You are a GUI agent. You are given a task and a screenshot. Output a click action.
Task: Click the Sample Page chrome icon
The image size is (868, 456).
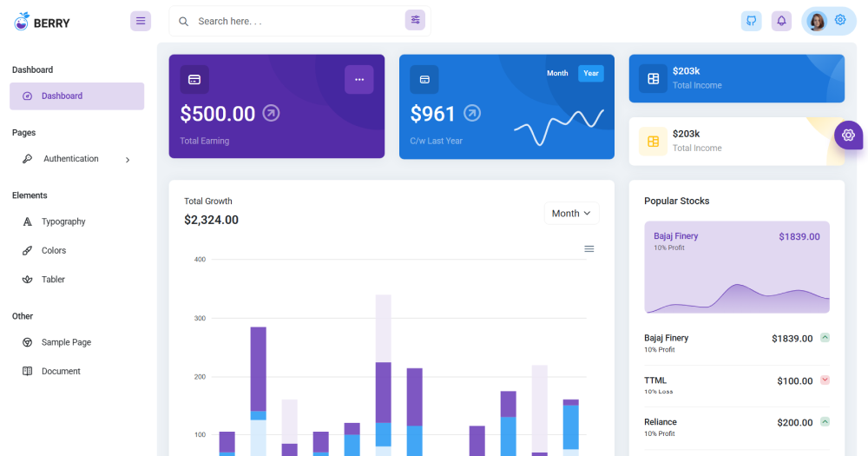(x=27, y=342)
